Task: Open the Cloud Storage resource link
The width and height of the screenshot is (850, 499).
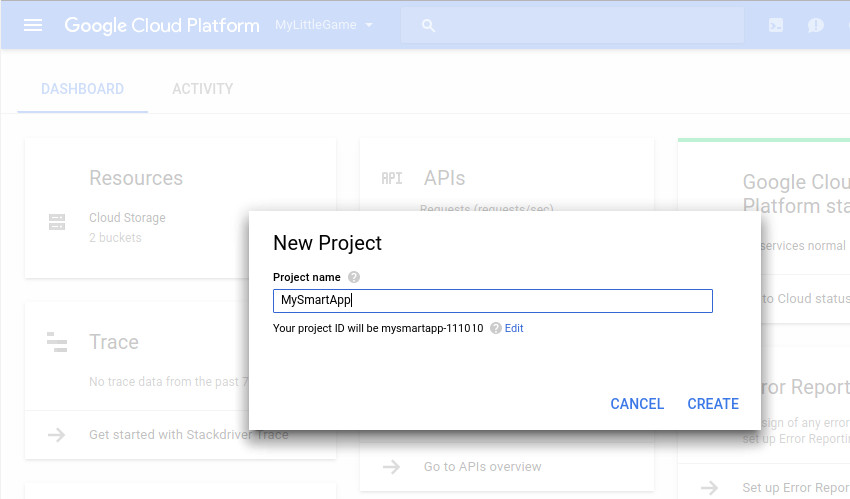Action: [x=127, y=218]
